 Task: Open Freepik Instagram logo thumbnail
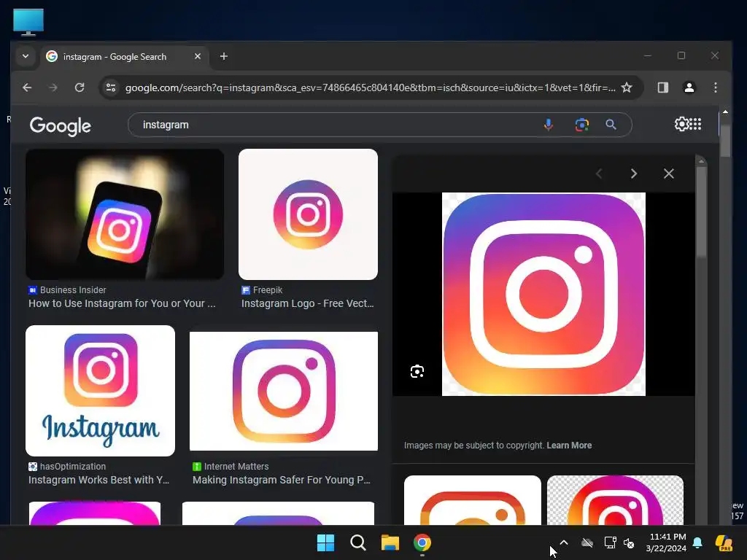click(309, 214)
